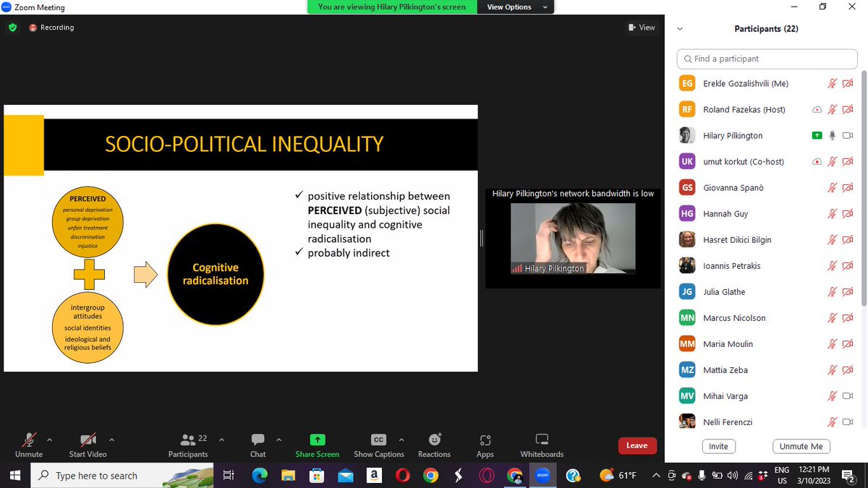868x488 pixels.
Task: Click the Find a participant search field
Action: pyautogui.click(x=767, y=59)
